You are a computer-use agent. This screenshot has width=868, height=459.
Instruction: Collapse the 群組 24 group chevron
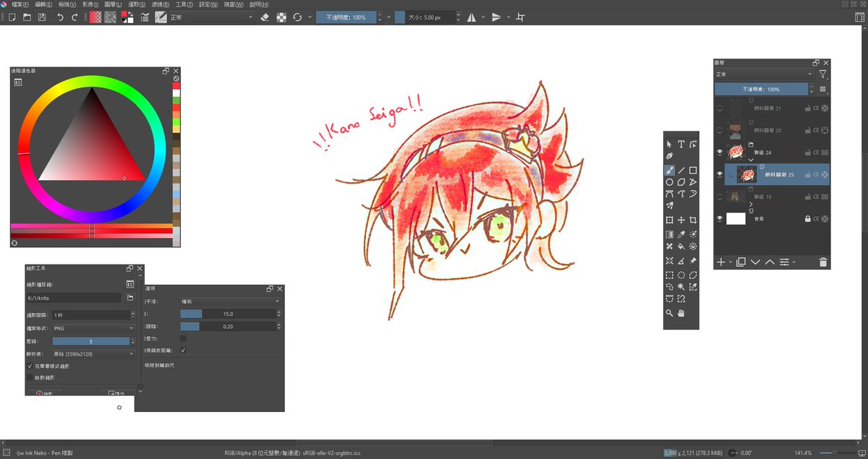coord(751,160)
